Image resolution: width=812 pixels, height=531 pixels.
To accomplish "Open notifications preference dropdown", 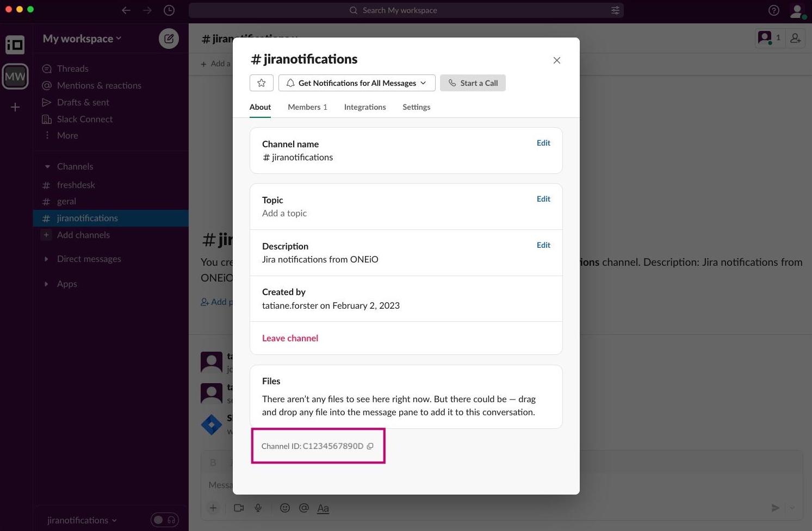I will [x=357, y=83].
